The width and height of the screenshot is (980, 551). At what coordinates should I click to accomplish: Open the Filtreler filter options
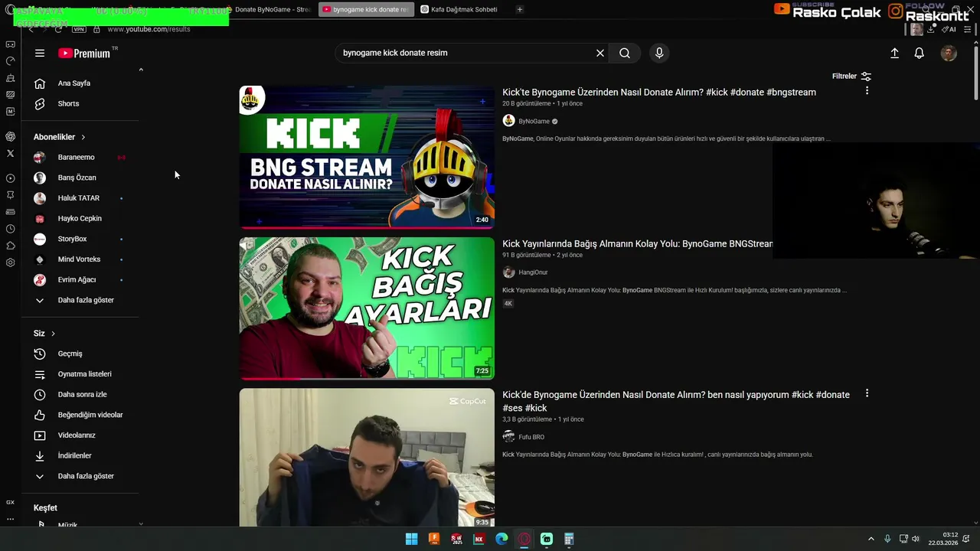[x=851, y=76]
